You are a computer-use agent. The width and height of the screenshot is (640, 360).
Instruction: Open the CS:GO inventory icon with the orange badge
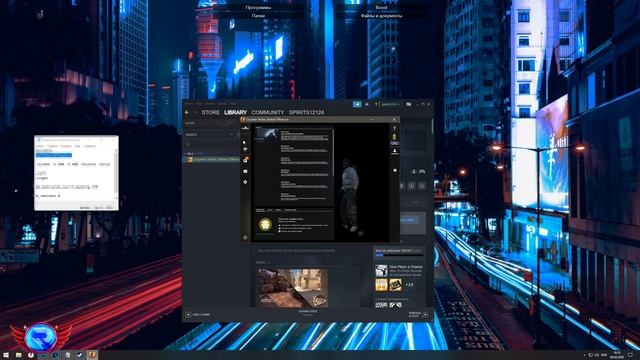tap(245, 160)
